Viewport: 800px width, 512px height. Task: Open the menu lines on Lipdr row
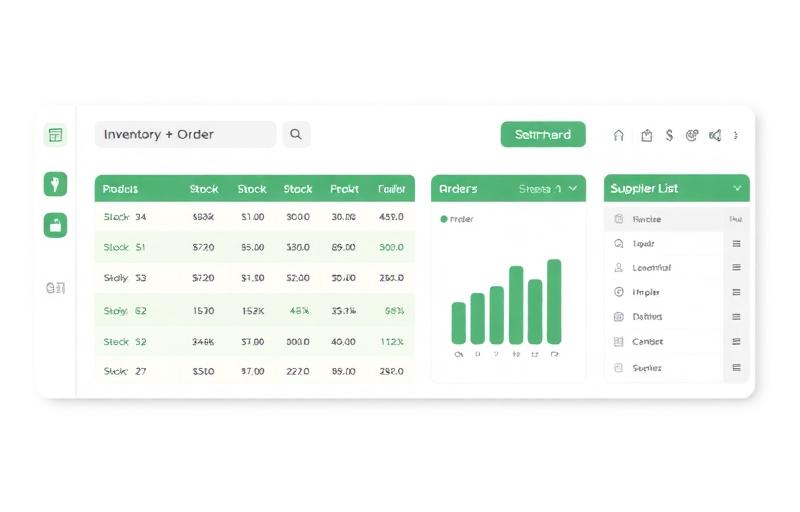point(736,244)
